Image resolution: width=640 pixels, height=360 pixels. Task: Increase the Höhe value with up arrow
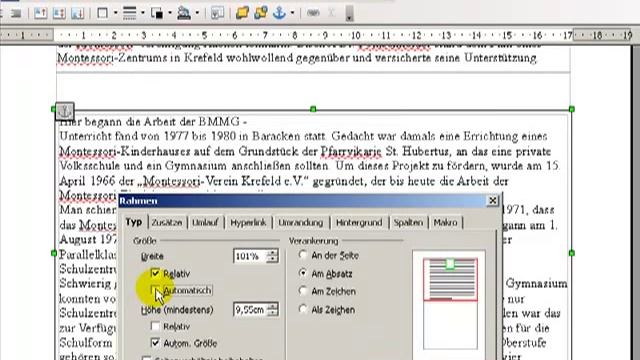click(272, 306)
